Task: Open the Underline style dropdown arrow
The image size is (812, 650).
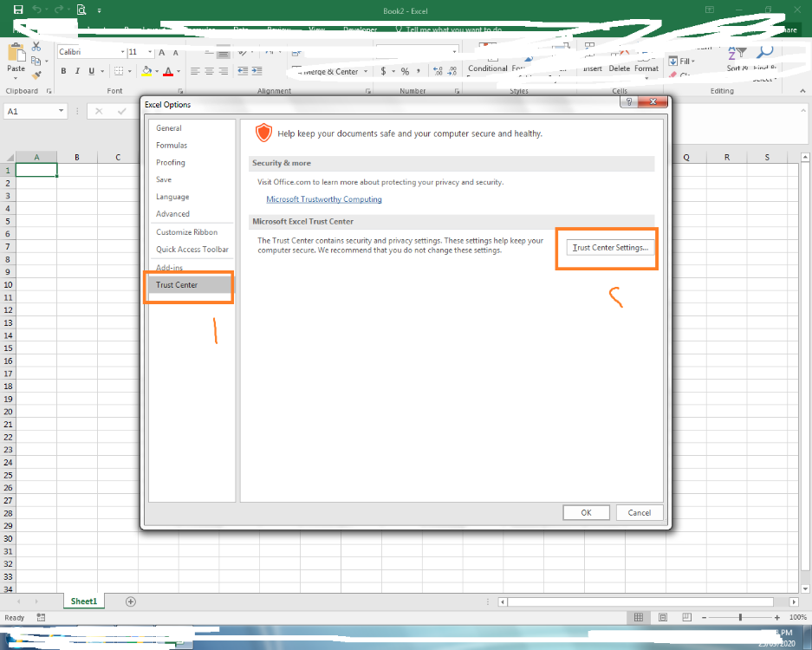Action: click(102, 71)
